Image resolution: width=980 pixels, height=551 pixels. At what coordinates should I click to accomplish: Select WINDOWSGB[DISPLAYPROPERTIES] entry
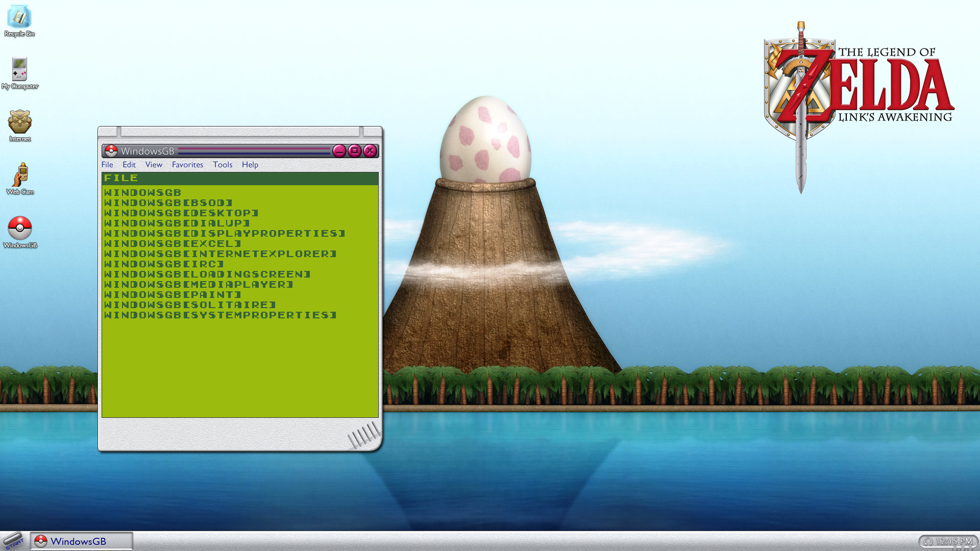click(x=225, y=233)
